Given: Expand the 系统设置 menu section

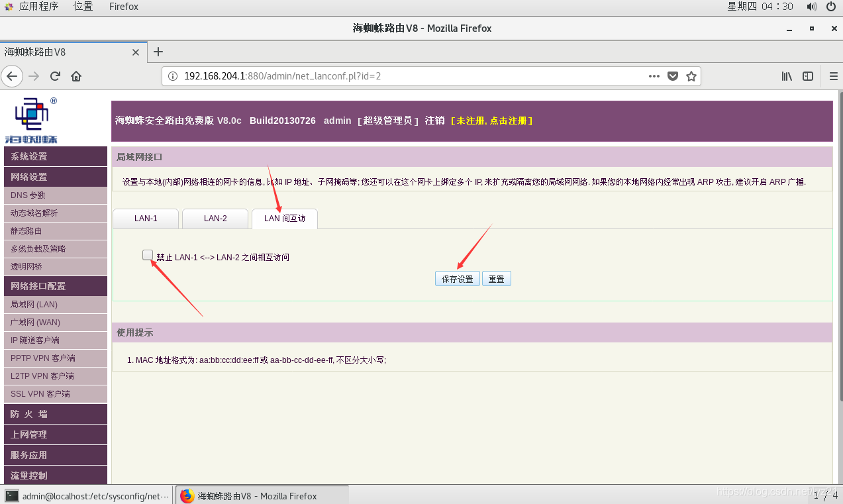Looking at the screenshot, I should (56, 156).
